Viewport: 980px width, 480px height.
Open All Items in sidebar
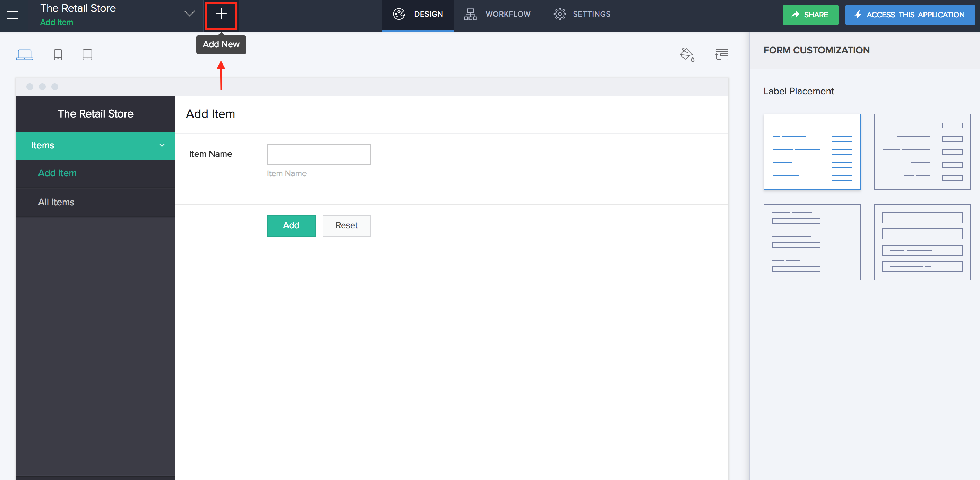[x=56, y=202]
